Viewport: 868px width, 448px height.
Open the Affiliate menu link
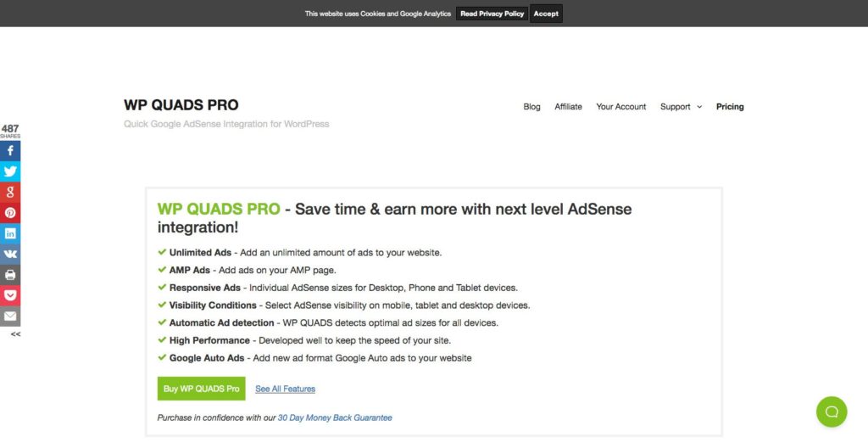click(x=568, y=106)
